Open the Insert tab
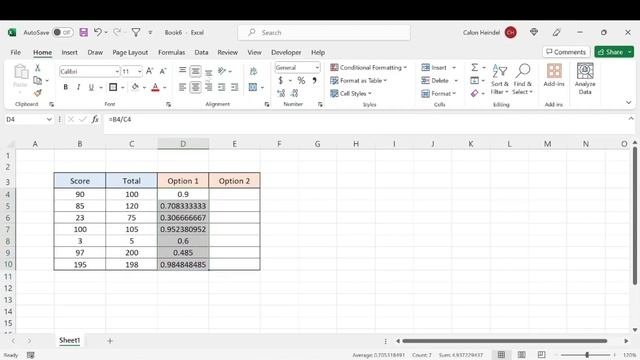This screenshot has height=360, width=640. [69, 52]
